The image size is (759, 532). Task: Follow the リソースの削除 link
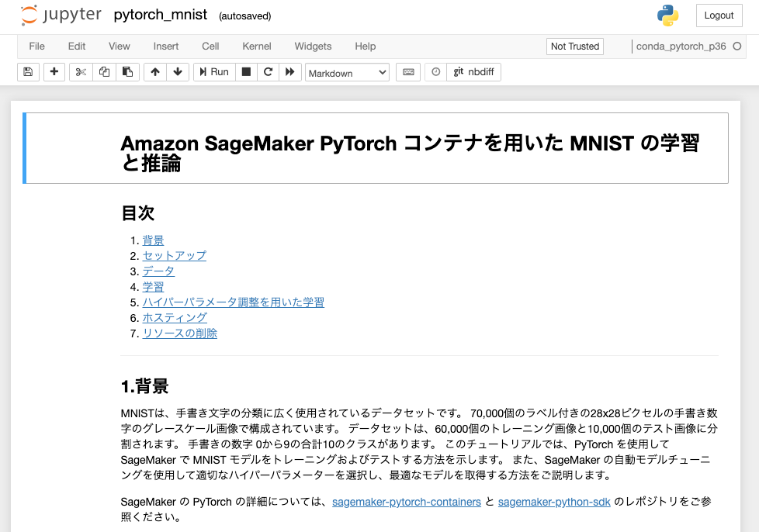click(x=179, y=333)
